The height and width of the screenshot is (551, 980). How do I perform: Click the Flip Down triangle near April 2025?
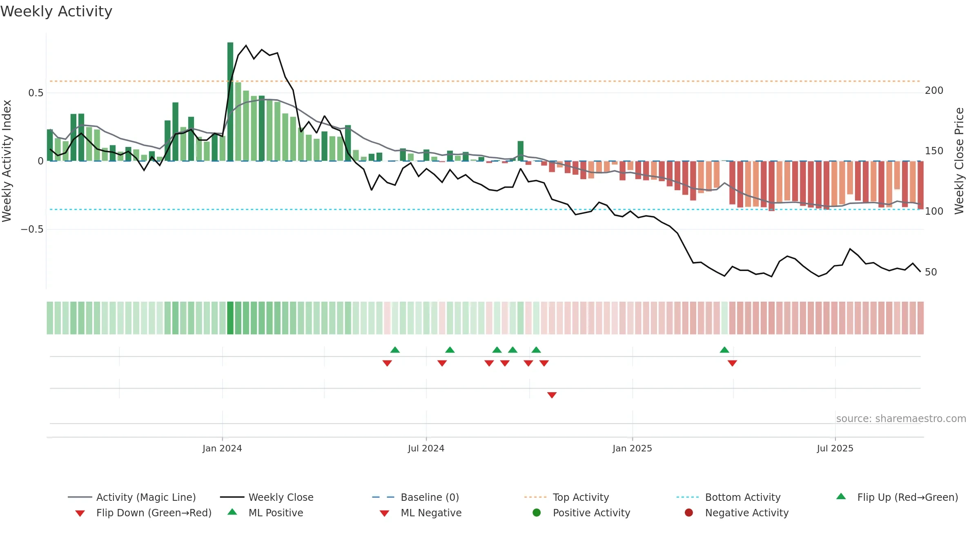pos(732,363)
